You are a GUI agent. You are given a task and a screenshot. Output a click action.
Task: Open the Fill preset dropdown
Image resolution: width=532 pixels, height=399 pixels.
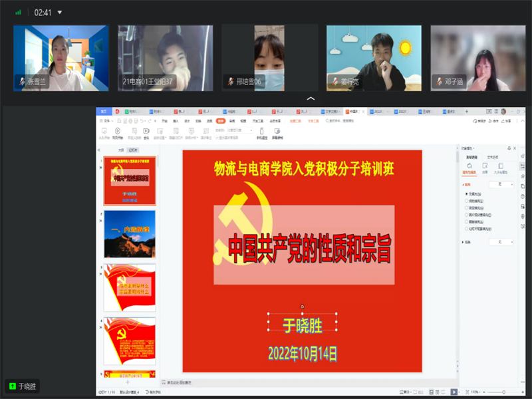pos(501,184)
